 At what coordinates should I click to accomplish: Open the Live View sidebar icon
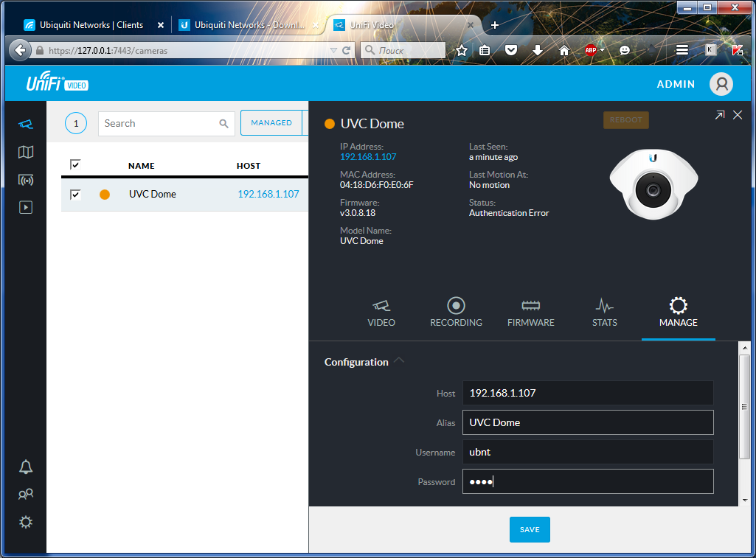(26, 180)
